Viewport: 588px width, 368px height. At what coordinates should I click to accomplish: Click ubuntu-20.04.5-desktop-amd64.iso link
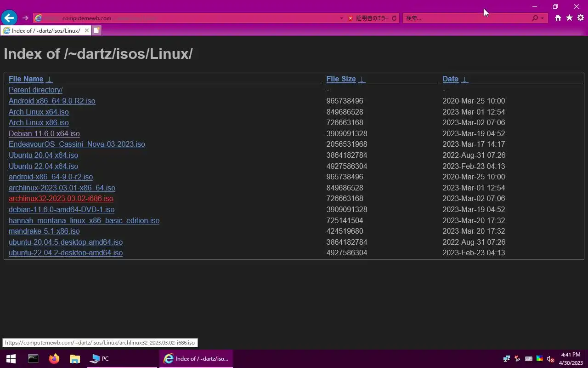pyautogui.click(x=66, y=242)
